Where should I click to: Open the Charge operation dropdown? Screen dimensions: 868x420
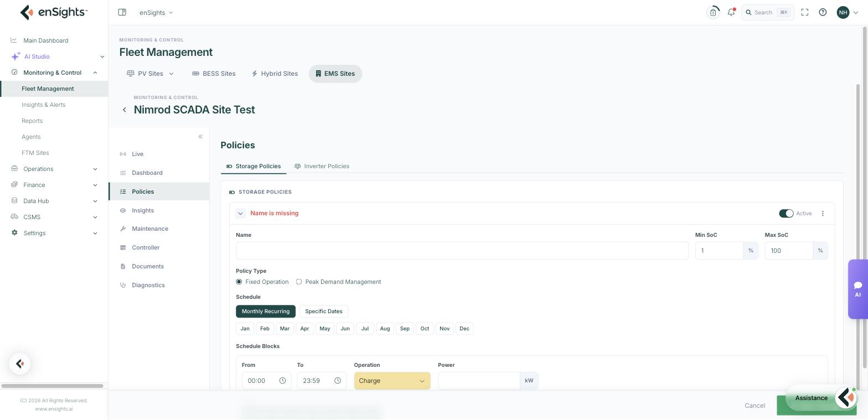(392, 381)
